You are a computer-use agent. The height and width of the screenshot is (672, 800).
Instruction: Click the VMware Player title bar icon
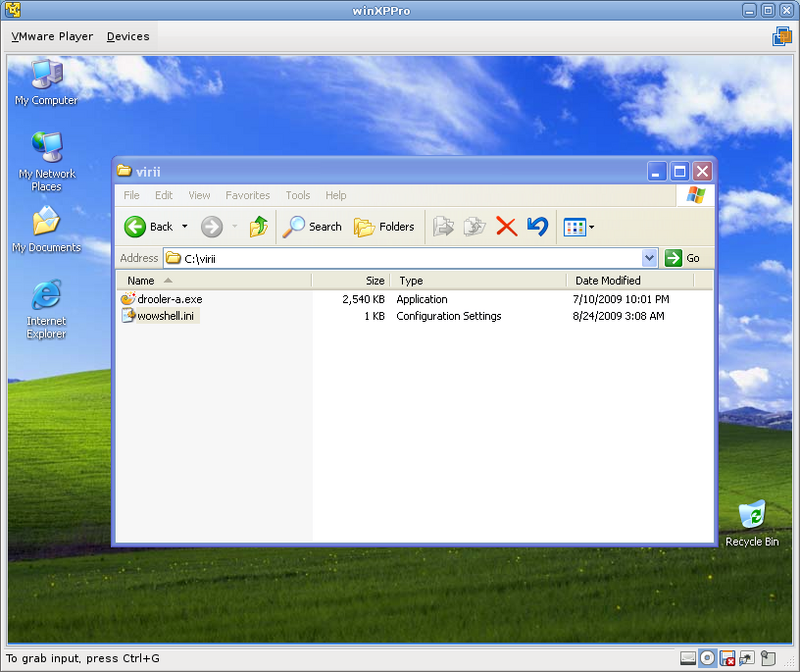coord(13,10)
